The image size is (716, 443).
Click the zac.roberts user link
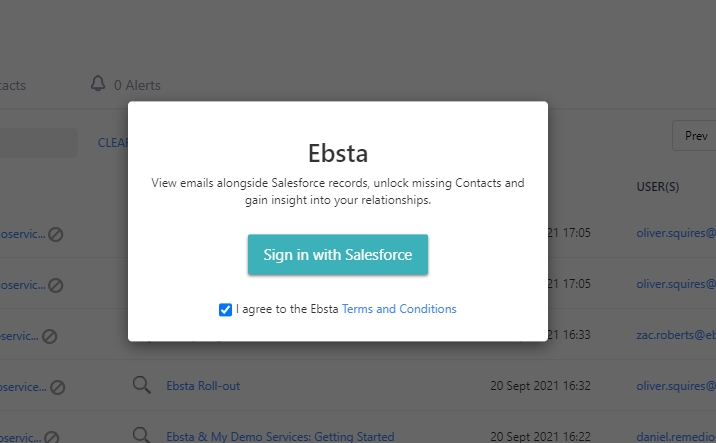click(676, 335)
